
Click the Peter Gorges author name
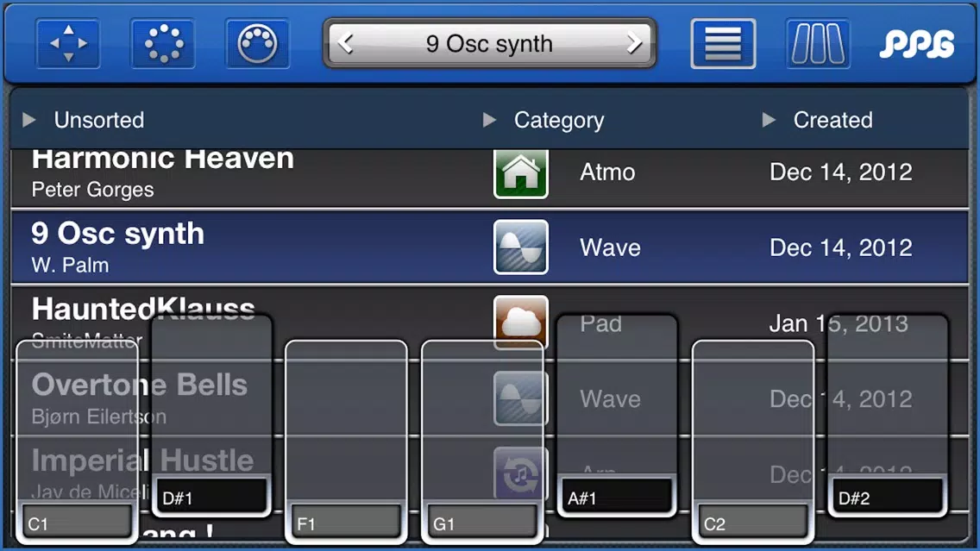tap(92, 190)
